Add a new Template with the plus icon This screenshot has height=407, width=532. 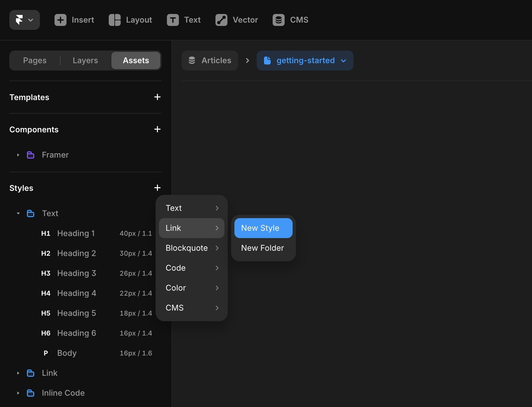coord(157,97)
